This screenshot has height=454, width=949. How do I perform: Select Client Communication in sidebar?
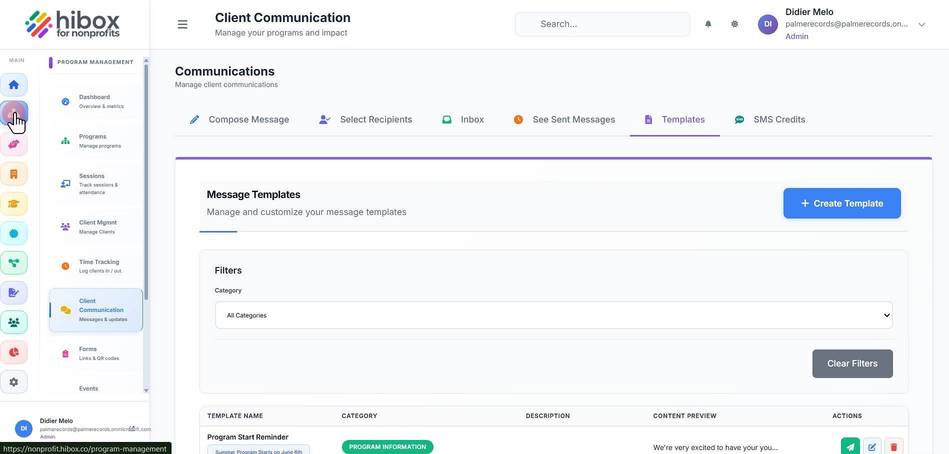click(x=96, y=310)
